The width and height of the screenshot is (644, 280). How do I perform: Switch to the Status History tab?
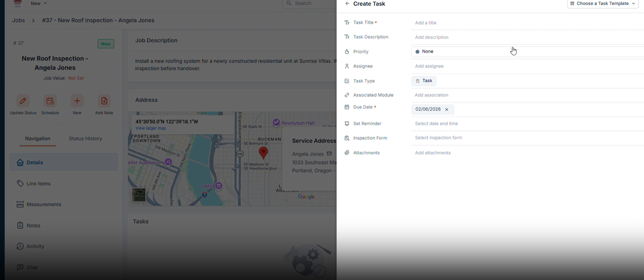tap(86, 139)
